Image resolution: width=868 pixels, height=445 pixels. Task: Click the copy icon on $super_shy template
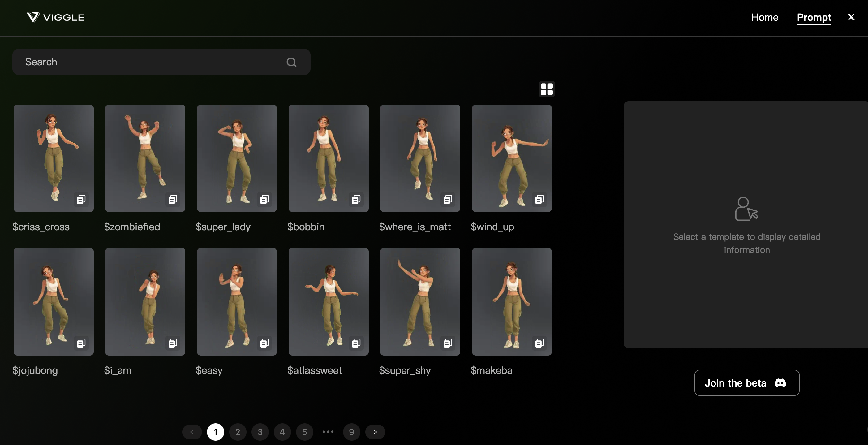(448, 343)
